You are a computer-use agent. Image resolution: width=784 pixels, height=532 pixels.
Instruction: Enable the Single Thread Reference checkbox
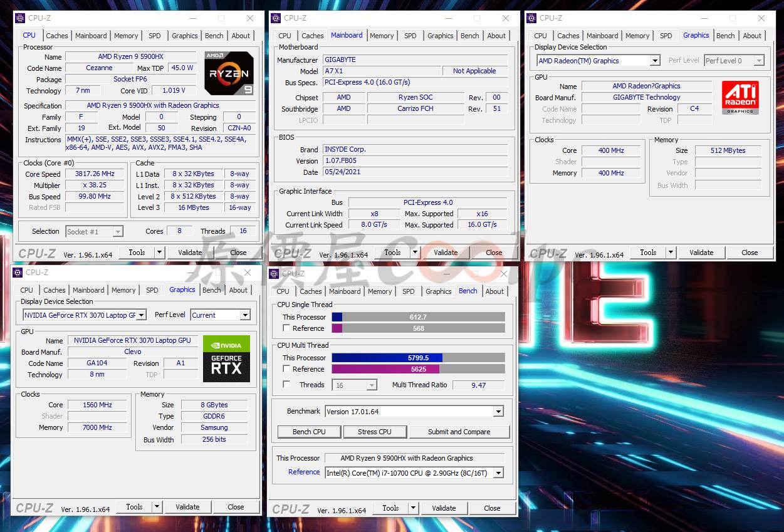(x=286, y=328)
